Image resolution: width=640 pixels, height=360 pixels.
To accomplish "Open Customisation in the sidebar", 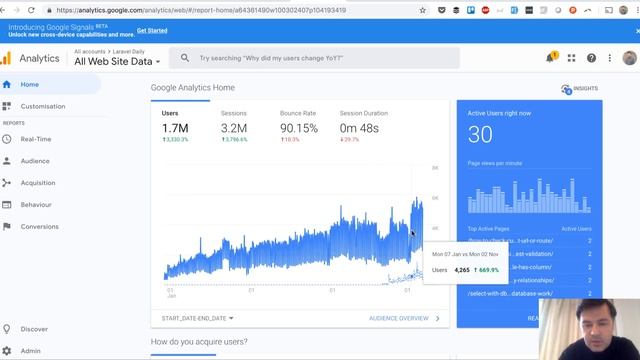I will click(x=43, y=106).
